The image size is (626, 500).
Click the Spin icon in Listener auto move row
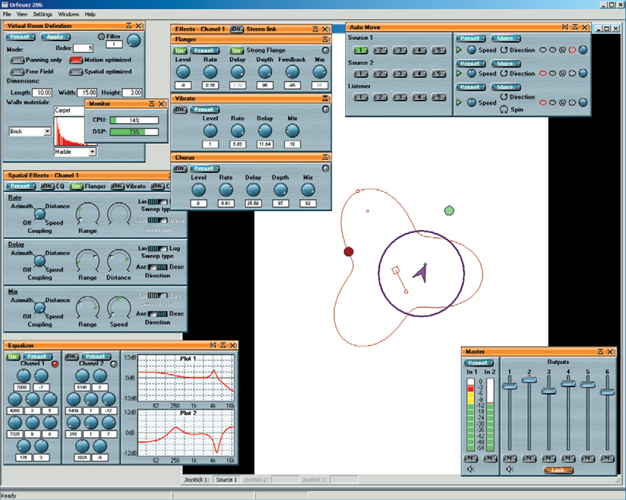(504, 109)
